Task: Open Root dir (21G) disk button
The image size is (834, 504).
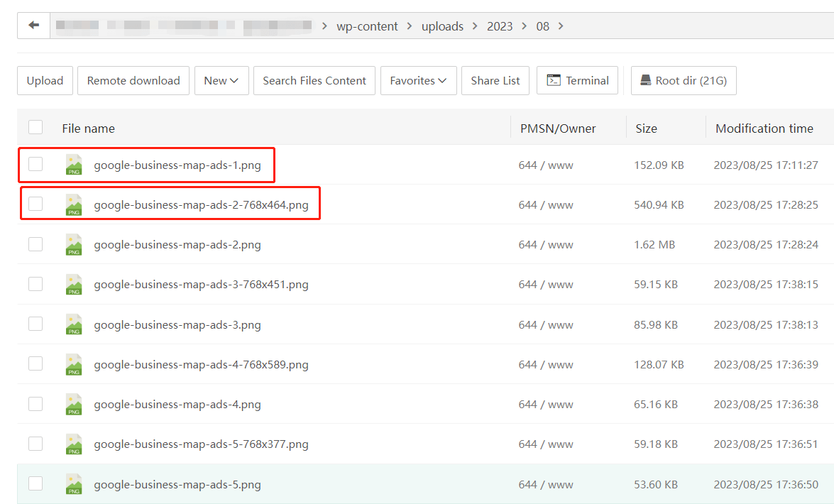Action: coord(683,81)
